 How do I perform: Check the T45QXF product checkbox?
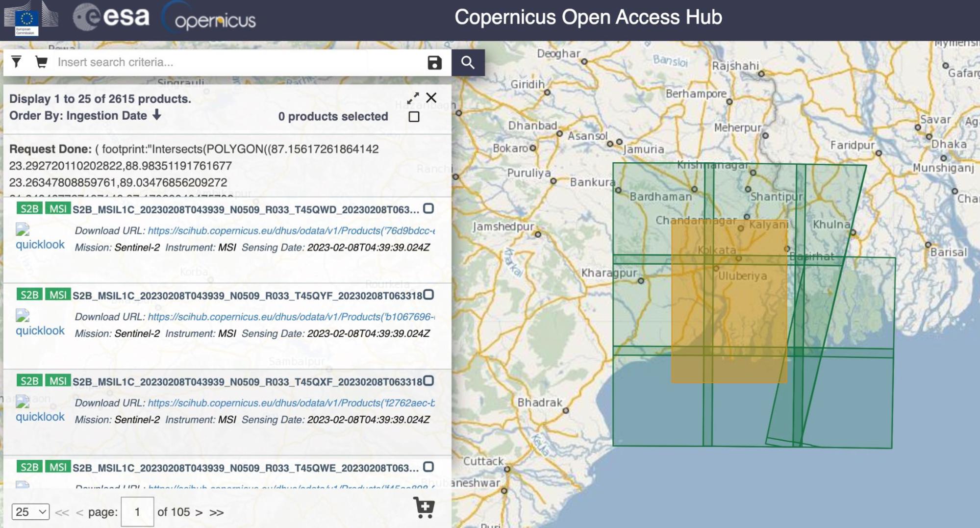(x=428, y=381)
